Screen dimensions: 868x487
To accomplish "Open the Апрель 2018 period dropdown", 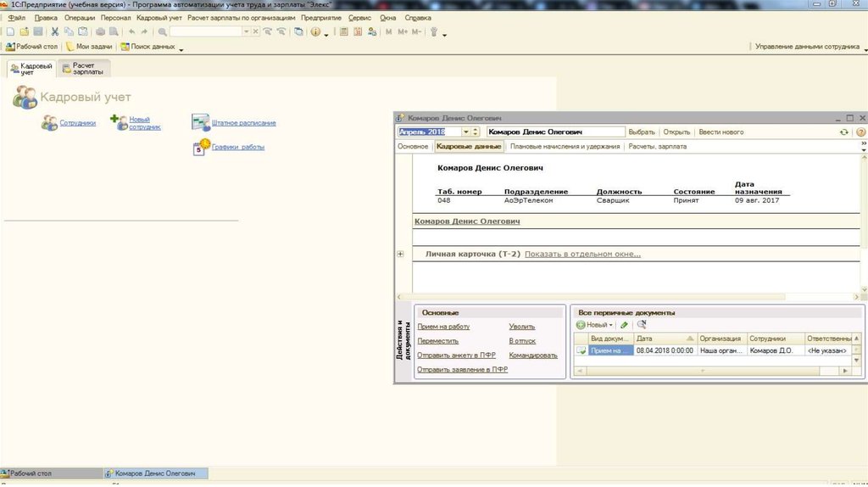I will pyautogui.click(x=465, y=132).
